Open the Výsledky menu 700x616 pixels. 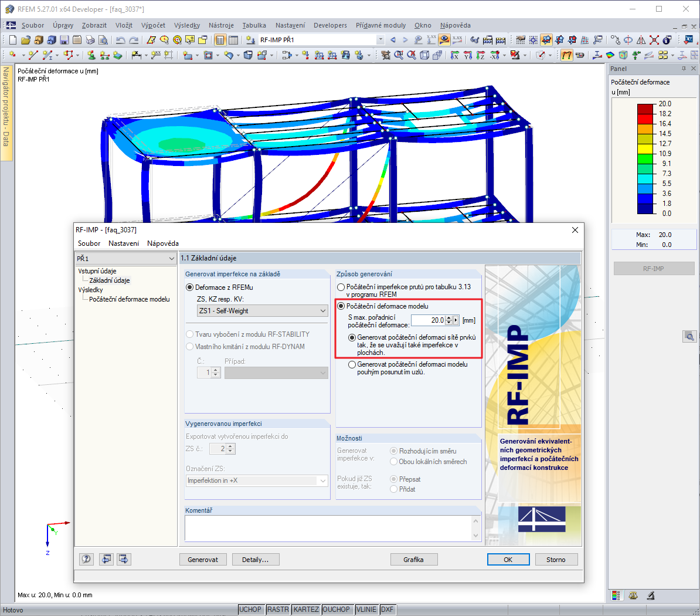[x=187, y=25]
